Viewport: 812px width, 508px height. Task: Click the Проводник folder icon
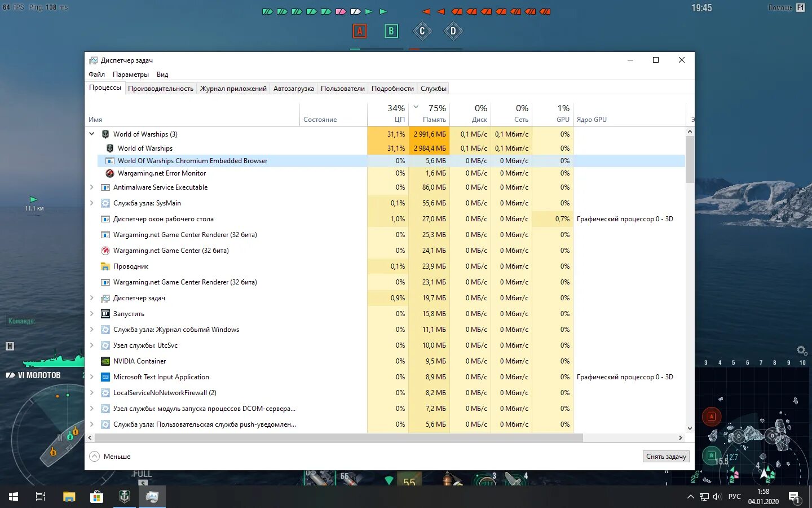click(x=105, y=266)
